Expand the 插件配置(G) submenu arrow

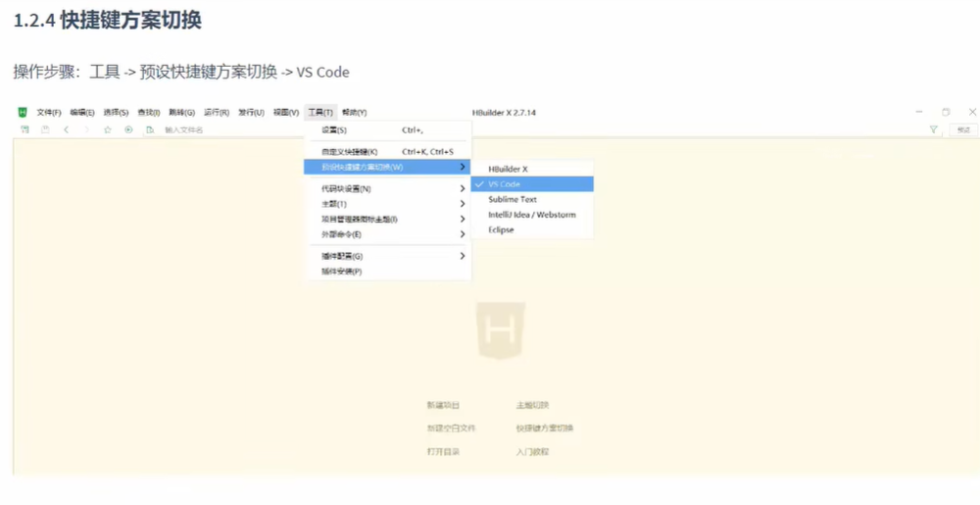click(x=462, y=256)
